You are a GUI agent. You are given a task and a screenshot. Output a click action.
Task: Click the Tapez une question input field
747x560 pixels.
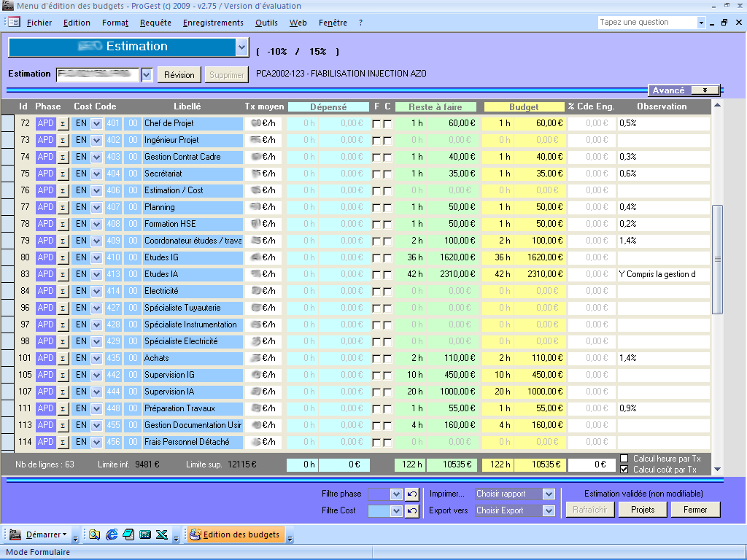point(647,23)
